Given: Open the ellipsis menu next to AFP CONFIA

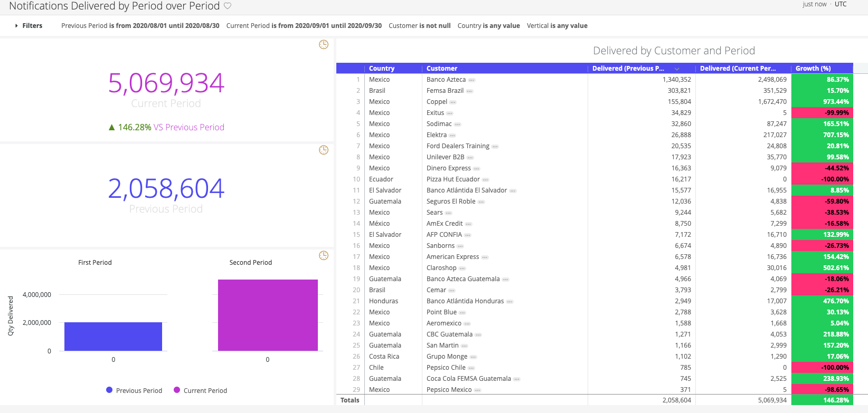Looking at the screenshot, I should click(468, 235).
